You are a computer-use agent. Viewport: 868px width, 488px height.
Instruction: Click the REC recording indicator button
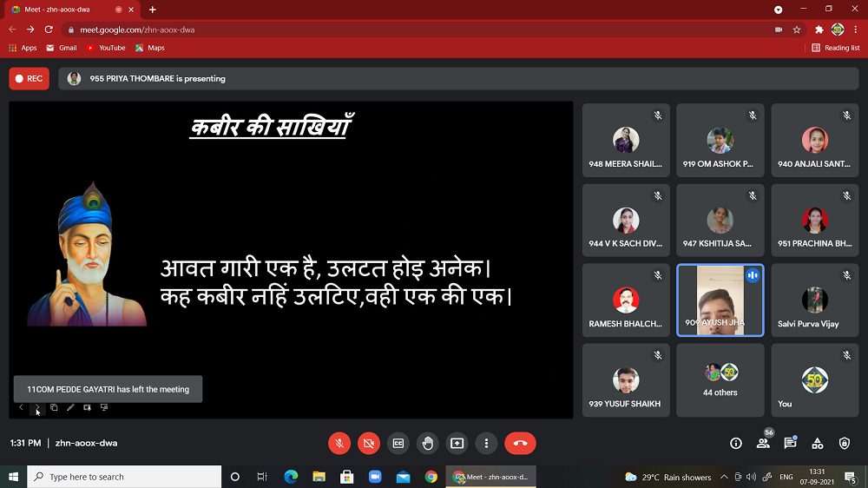(29, 78)
